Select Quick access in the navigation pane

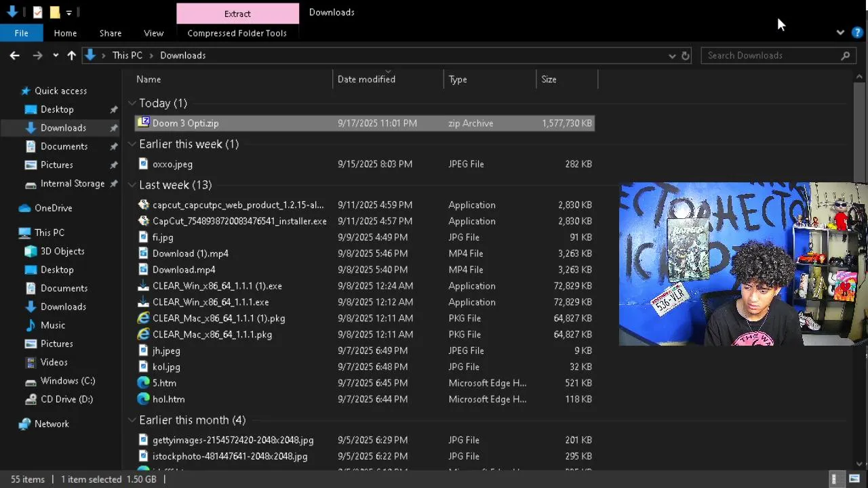60,91
